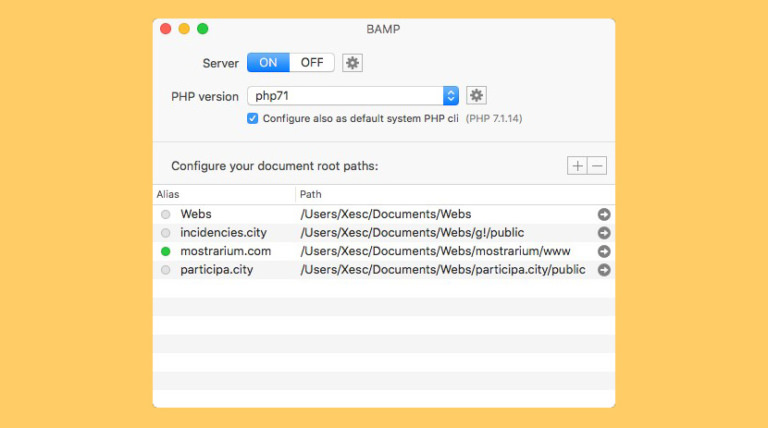This screenshot has height=428, width=768.
Task: Open the incidencies.city arrow icon
Action: 604,233
